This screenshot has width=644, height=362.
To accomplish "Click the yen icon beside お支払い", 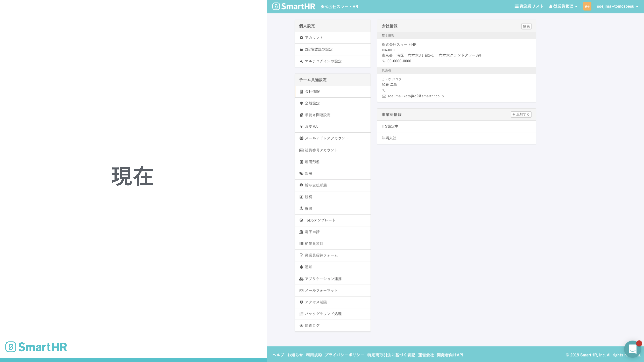I will point(301,127).
